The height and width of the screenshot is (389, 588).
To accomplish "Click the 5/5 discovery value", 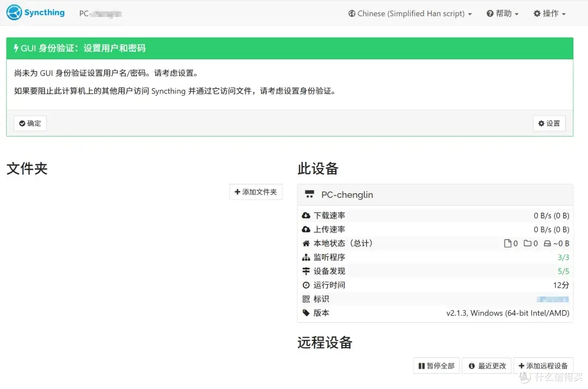I will click(x=563, y=271).
